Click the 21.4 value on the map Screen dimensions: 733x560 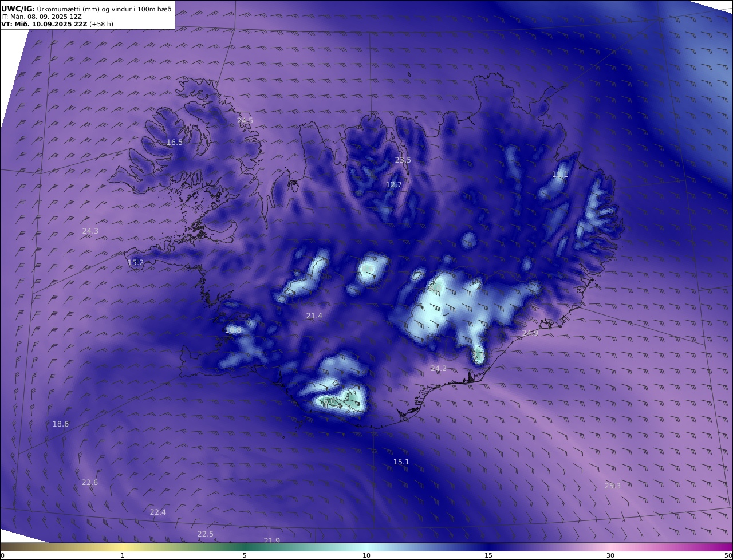click(x=314, y=316)
